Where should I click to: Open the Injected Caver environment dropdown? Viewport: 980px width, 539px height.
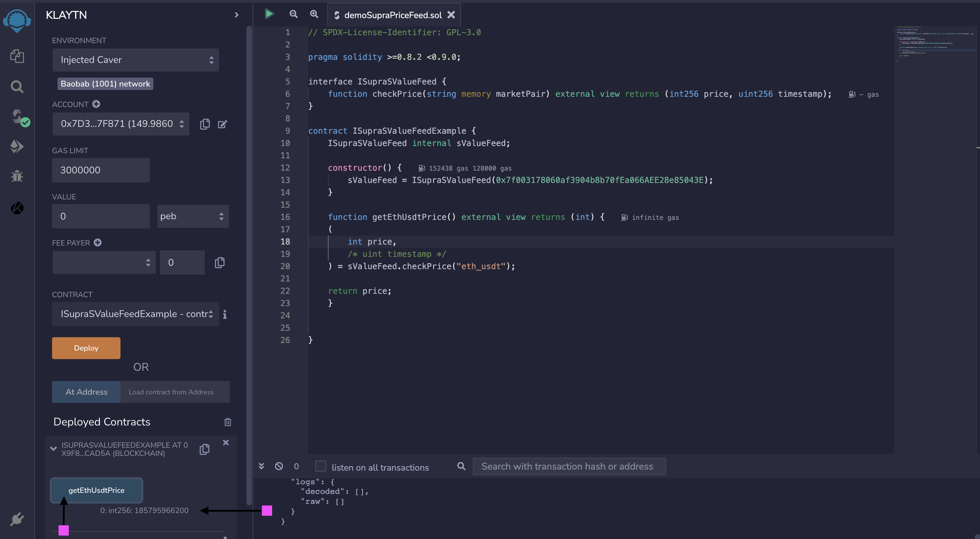(136, 60)
